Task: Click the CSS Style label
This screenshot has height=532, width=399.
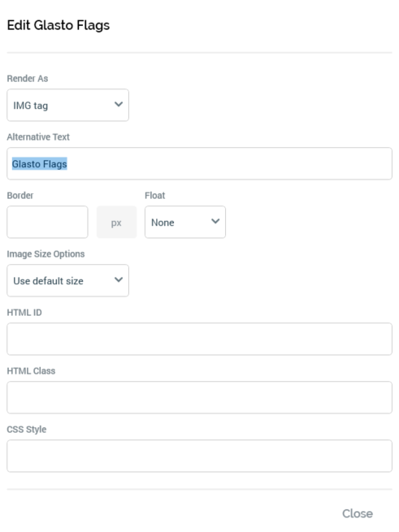Action: (27, 429)
